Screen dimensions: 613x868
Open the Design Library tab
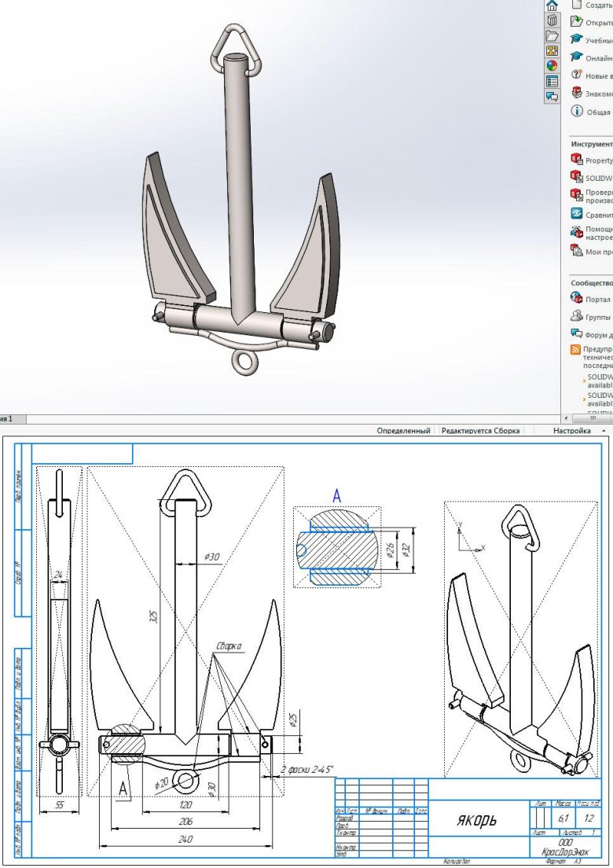(x=552, y=20)
